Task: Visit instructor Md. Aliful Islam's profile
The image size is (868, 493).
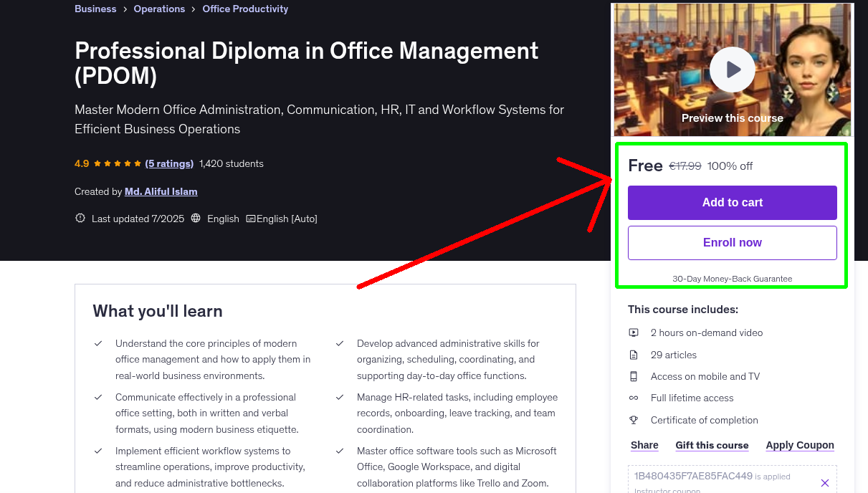Action: pos(161,191)
